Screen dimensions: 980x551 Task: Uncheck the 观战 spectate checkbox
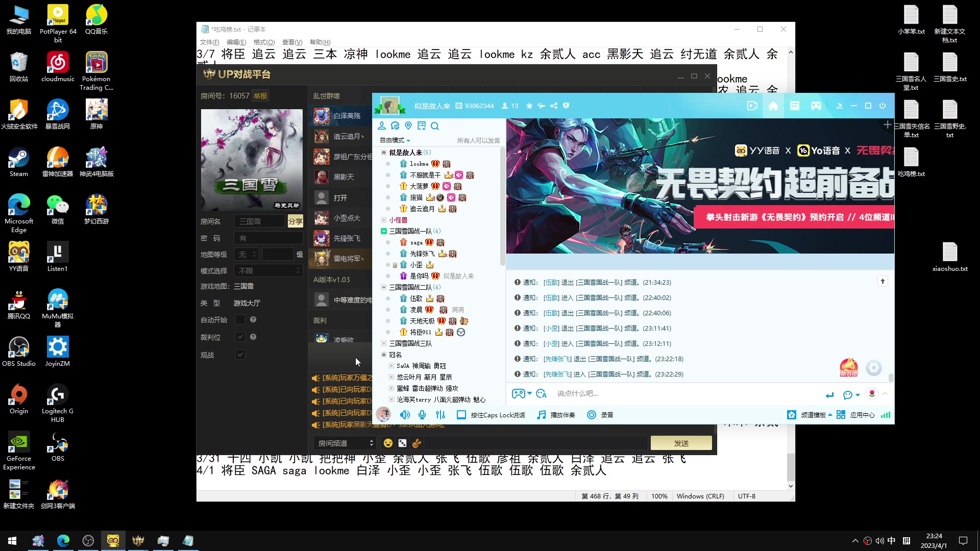[240, 355]
